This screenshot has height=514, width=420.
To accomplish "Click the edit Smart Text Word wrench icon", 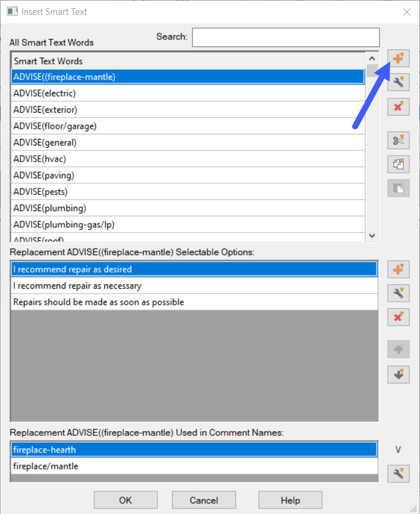I will [398, 82].
